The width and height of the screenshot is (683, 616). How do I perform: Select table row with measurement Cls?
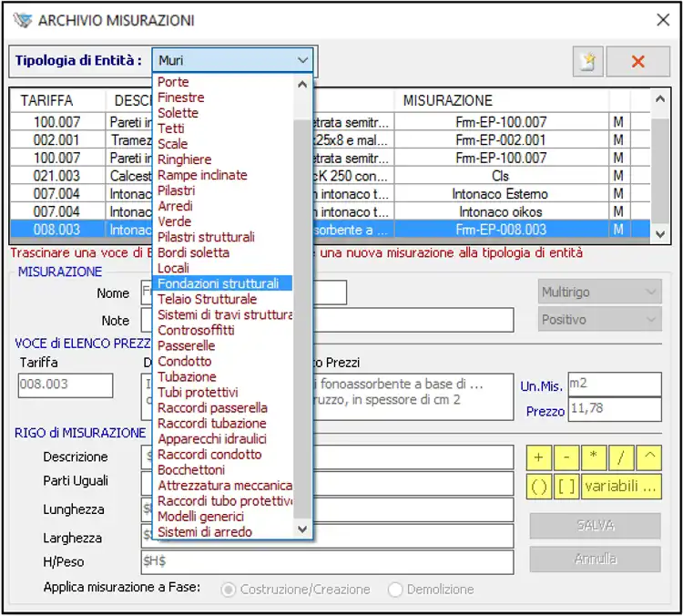(x=330, y=176)
